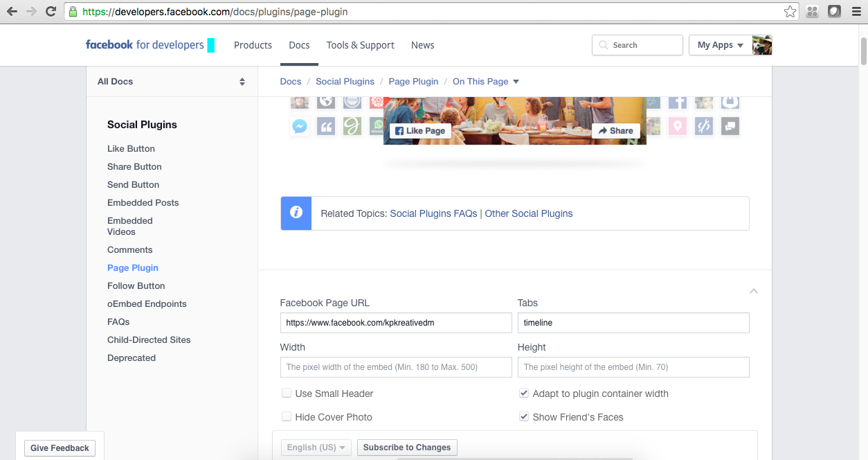
Task: Open the Docs menu tab
Action: (x=299, y=45)
